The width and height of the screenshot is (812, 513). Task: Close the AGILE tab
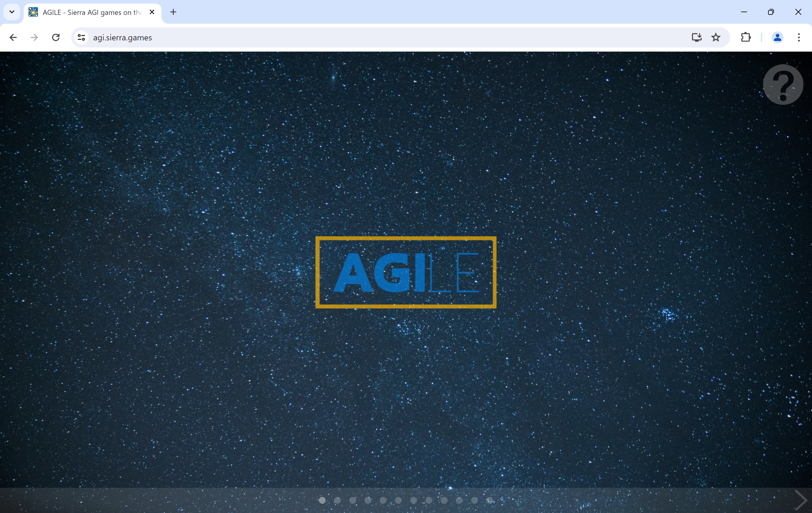(x=152, y=12)
